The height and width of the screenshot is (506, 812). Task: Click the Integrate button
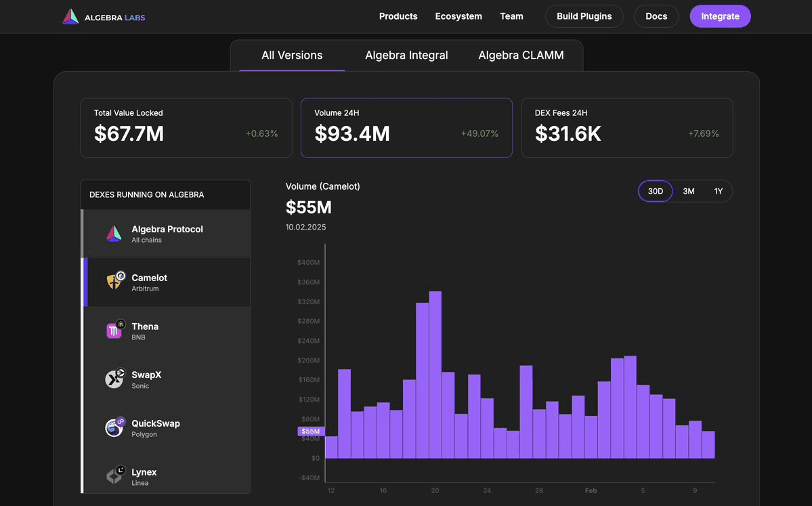coord(720,16)
